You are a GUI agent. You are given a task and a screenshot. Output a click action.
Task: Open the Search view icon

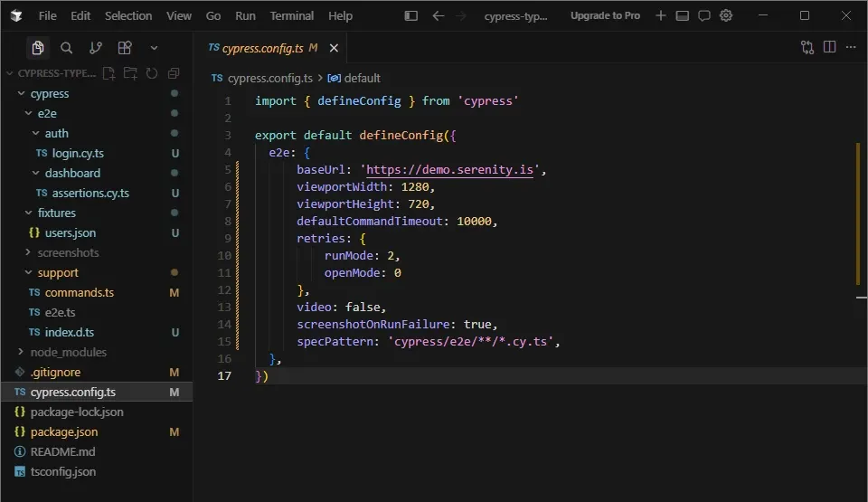coord(66,48)
